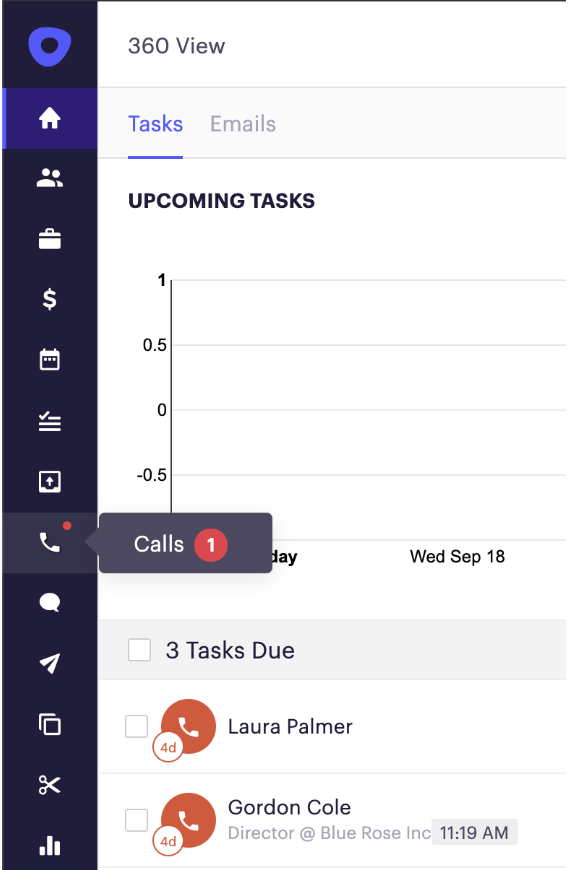
Task: Tick the Laura Palmer task checkbox
Action: tap(136, 726)
